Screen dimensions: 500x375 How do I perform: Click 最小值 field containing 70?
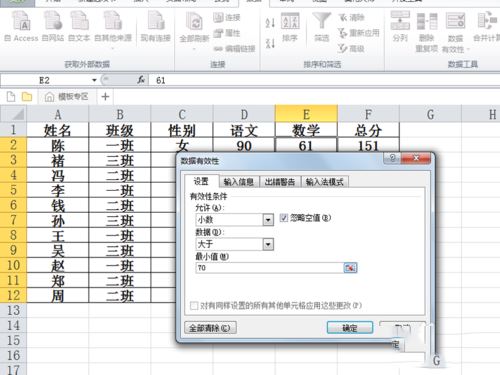pos(269,268)
